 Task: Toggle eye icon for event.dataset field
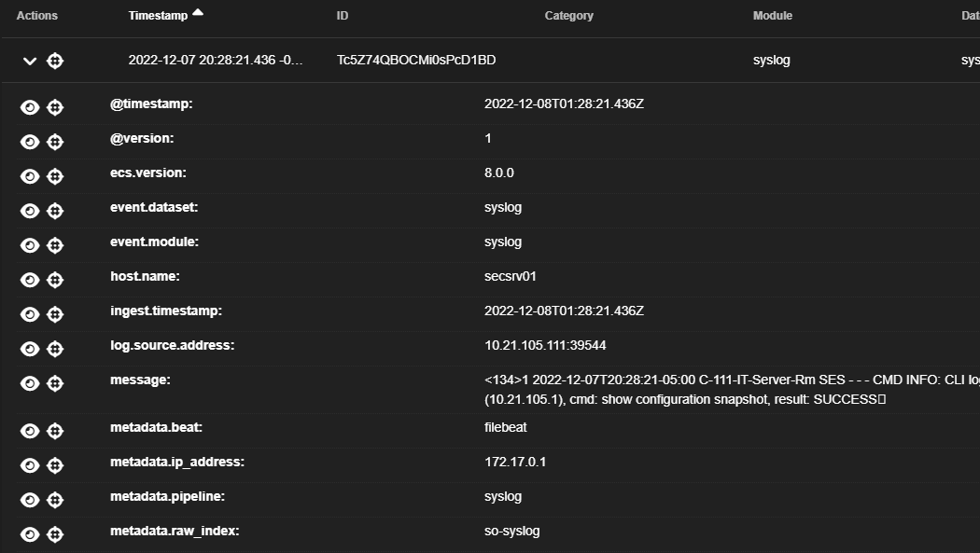pos(29,211)
